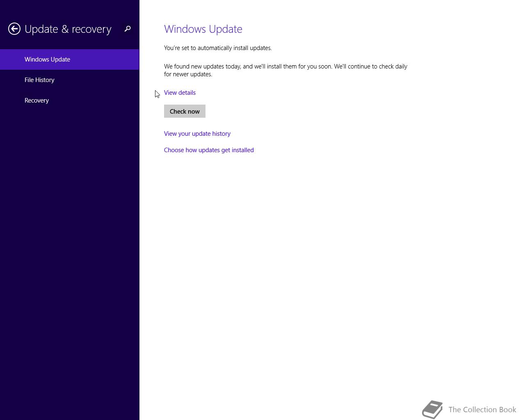This screenshot has width=525, height=420.
Task: Click the "We found new updates today" message
Action: click(285, 70)
